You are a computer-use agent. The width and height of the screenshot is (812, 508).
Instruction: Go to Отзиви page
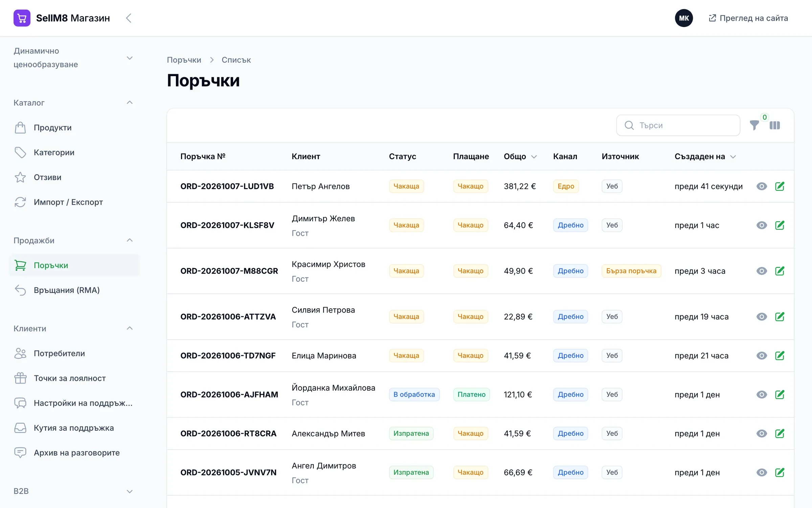coord(74,177)
